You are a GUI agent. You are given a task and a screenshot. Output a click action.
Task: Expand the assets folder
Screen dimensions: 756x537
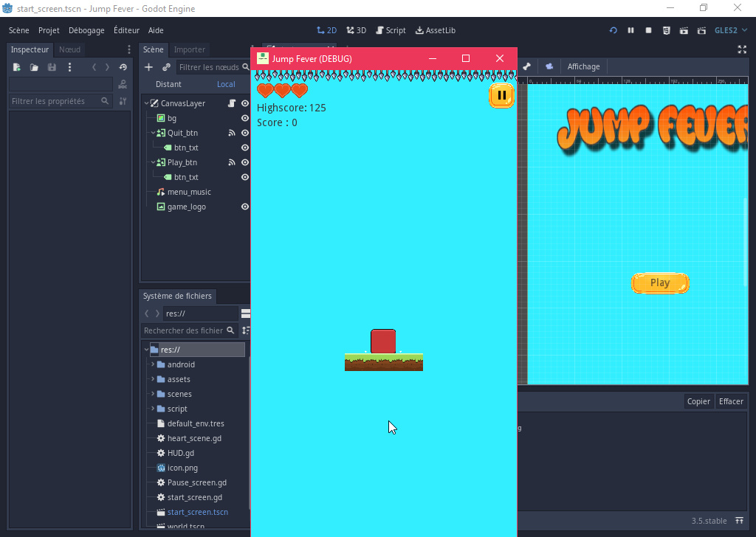(153, 379)
